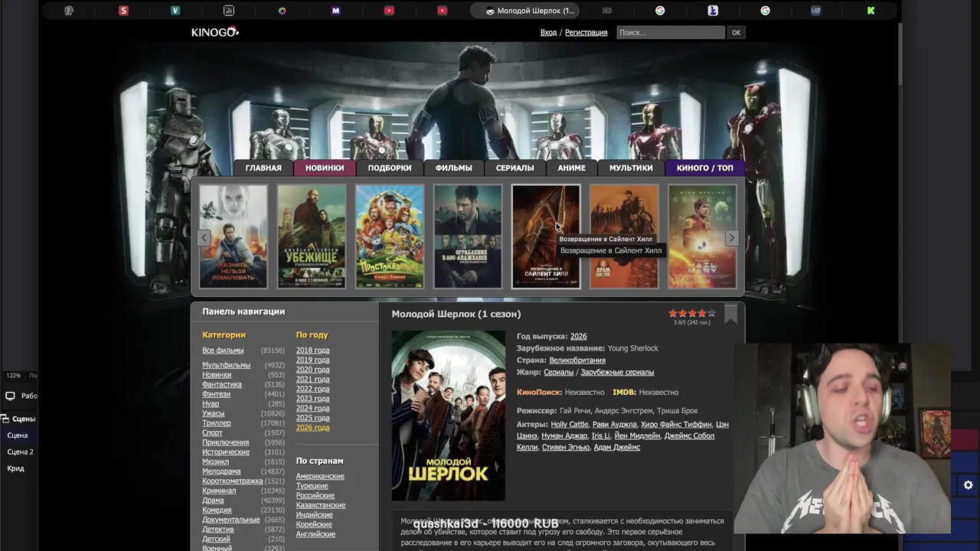Open the Триллер category link
This screenshot has height=551, width=980.
[x=217, y=423]
